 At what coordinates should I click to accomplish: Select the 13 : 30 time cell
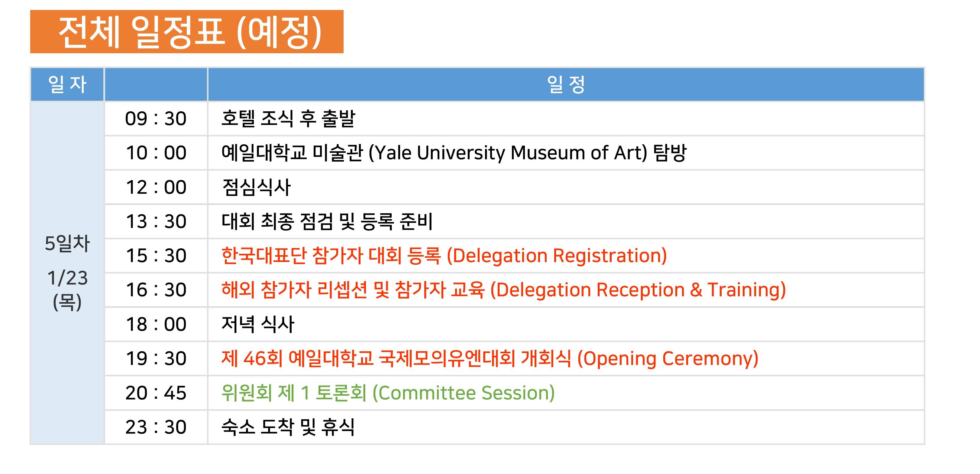pos(156,221)
